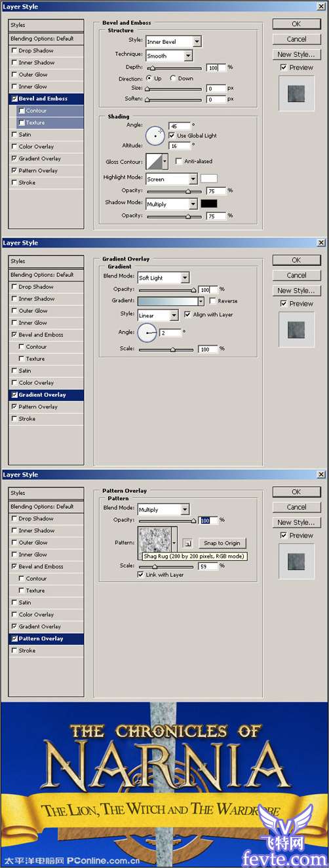Open the Technique dropdown showing Smooth
Screen dimensions: 329x868
click(169, 56)
